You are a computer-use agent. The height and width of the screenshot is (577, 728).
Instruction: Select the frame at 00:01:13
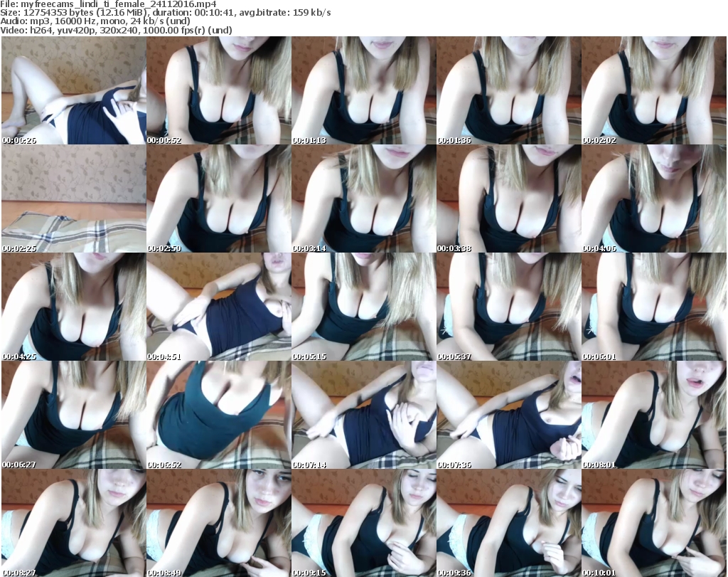click(363, 90)
